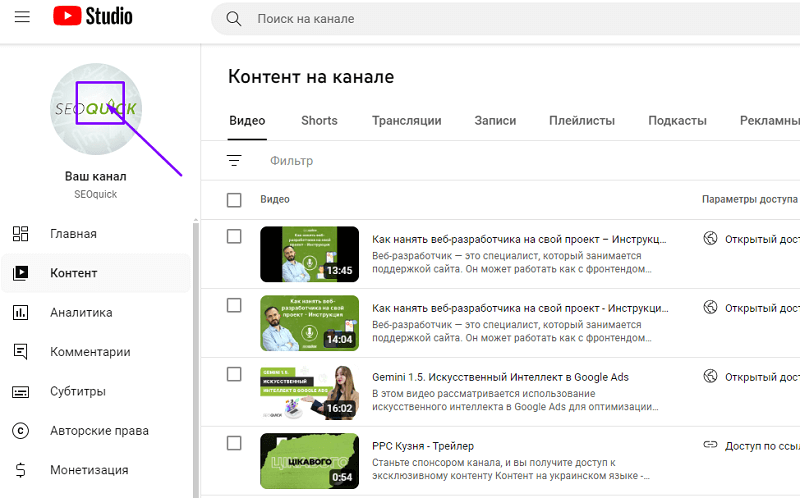Click the filter lines icon
Viewport: 800px width, 498px height.
click(234, 161)
